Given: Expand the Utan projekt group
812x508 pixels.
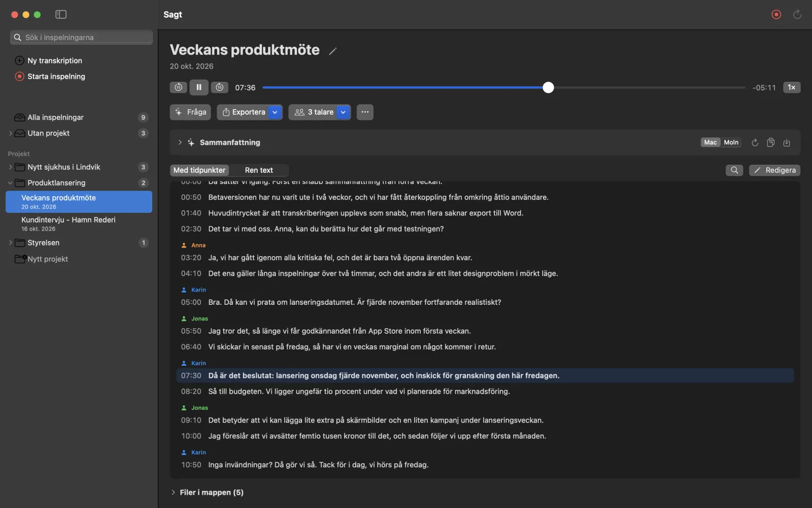Looking at the screenshot, I should (x=10, y=133).
